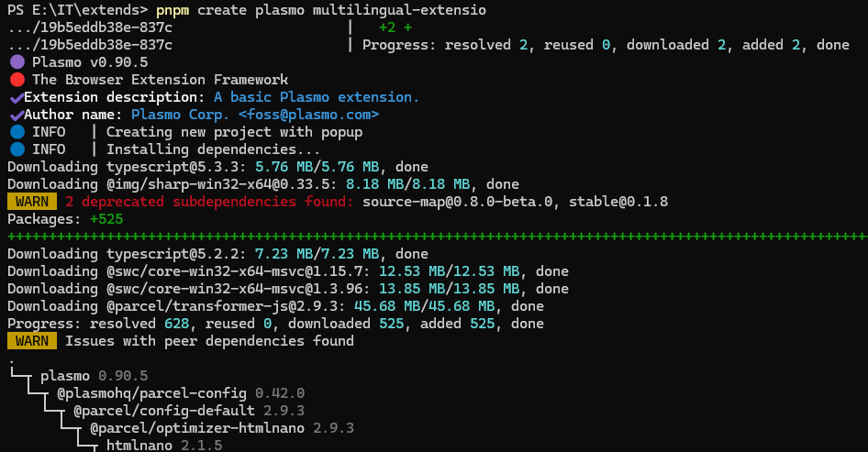Select the @parcel/config-default 2.9.3 tree node

(x=188, y=411)
